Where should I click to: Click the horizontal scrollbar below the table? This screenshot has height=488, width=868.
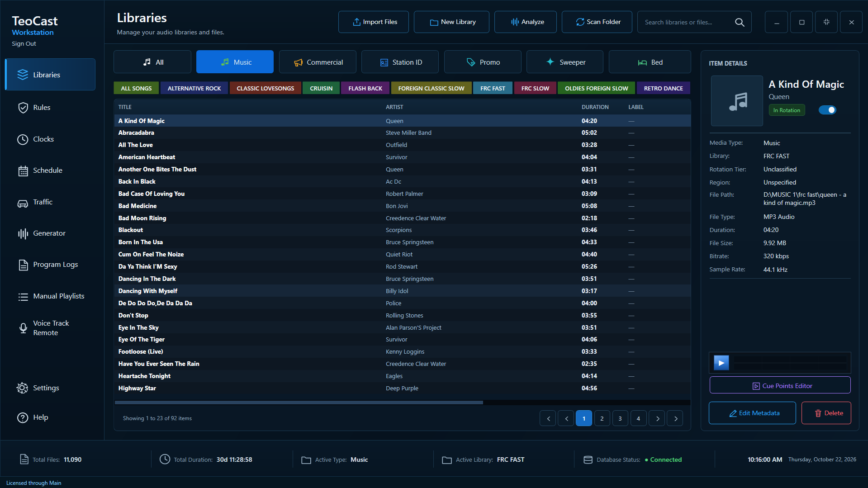[x=299, y=403]
